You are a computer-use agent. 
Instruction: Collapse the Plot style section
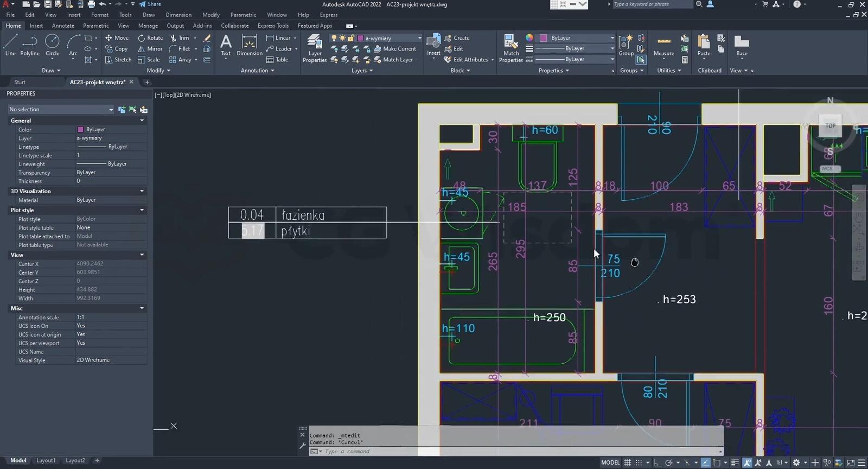click(142, 210)
